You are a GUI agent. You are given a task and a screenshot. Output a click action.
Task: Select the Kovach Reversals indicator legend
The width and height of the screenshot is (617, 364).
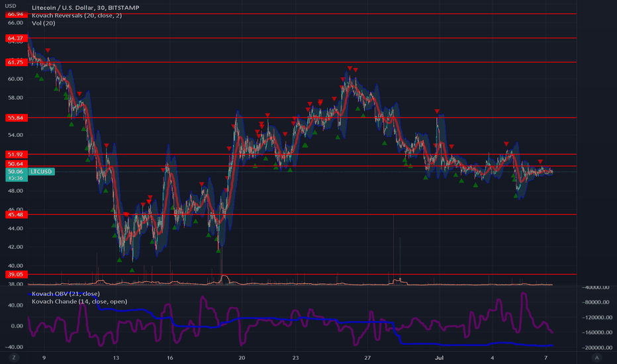(x=77, y=15)
